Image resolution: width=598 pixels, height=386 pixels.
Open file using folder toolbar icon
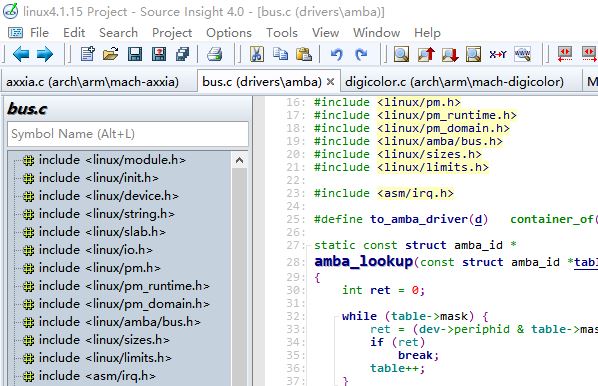[111, 54]
